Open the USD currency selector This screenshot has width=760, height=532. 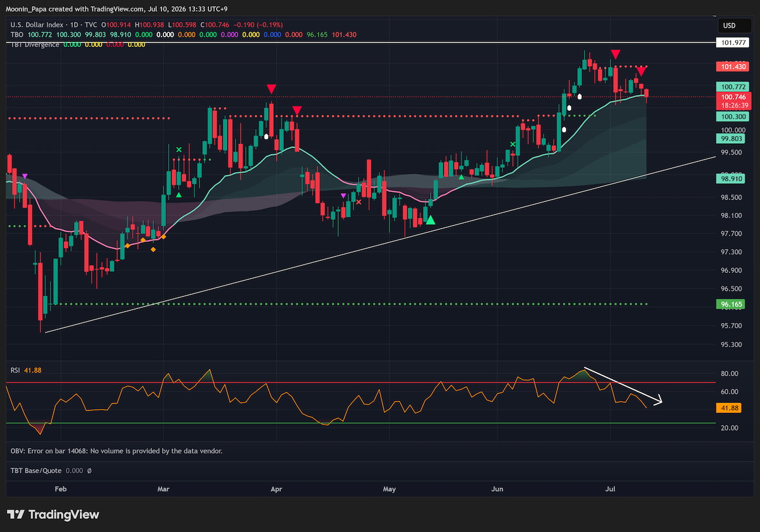[729, 26]
